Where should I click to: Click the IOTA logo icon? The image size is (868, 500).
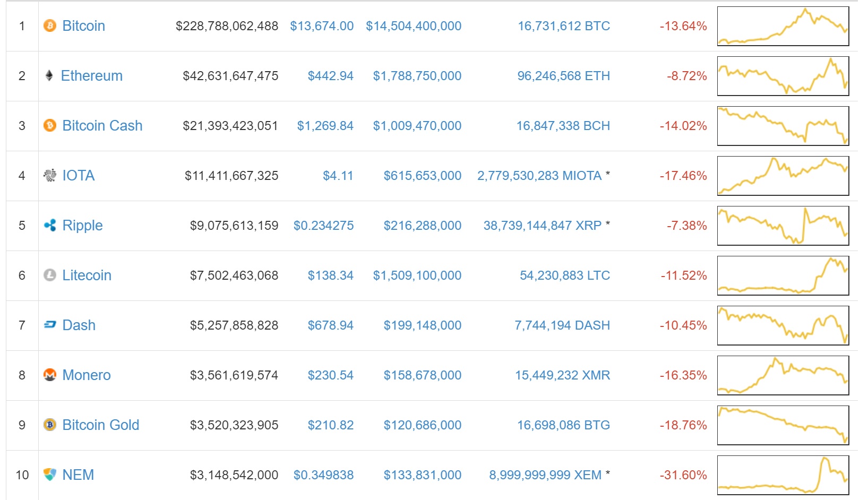(49, 175)
